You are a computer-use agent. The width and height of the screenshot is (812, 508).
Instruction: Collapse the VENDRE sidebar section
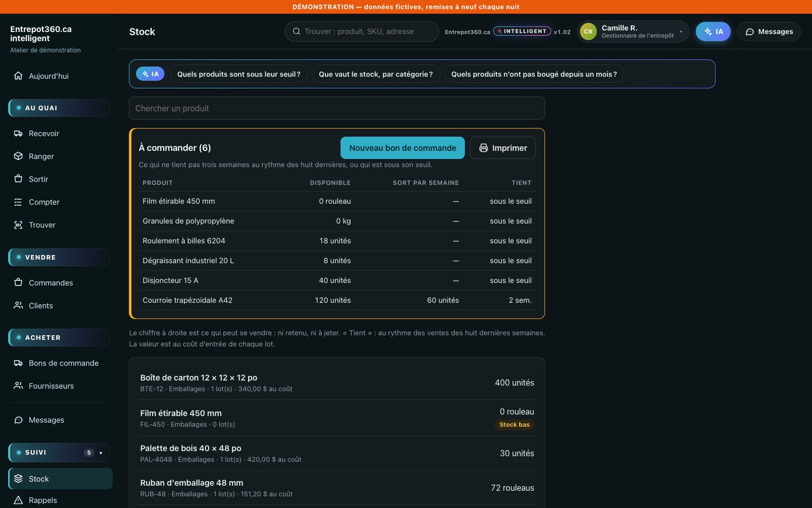(59, 257)
